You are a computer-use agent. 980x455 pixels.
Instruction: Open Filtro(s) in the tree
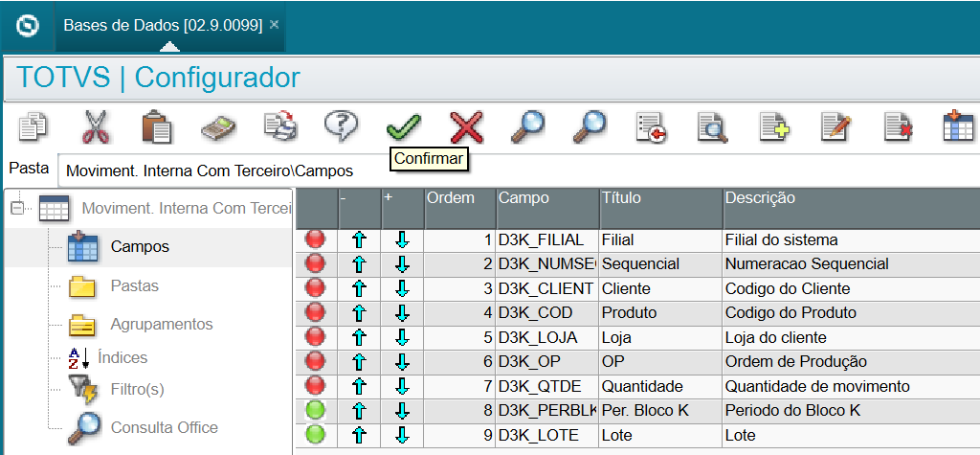coord(137,389)
